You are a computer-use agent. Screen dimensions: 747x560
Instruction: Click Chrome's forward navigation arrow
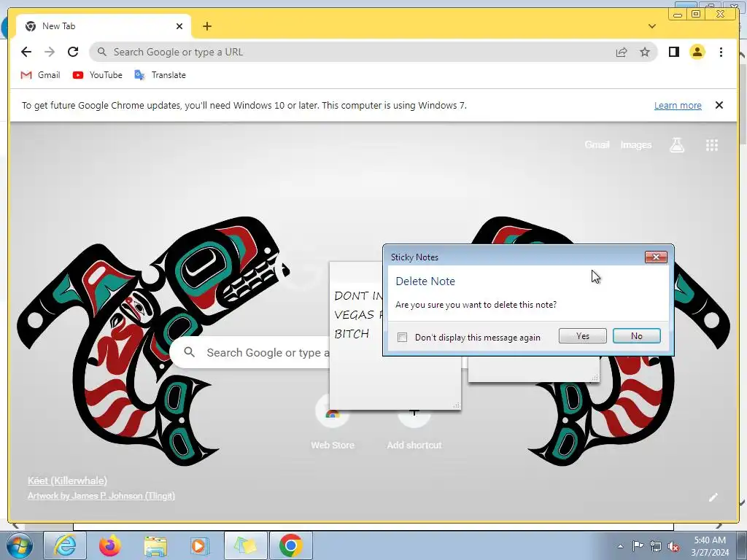(50, 52)
